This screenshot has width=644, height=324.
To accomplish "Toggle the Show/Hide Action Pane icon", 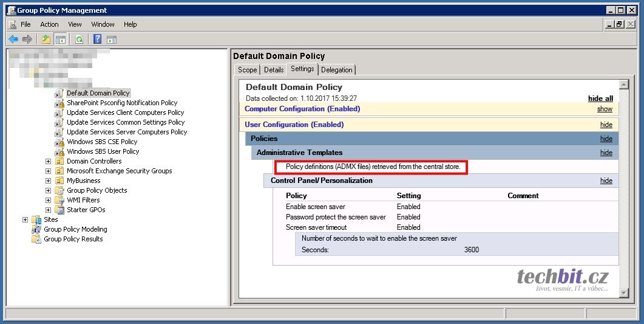I will click(112, 40).
